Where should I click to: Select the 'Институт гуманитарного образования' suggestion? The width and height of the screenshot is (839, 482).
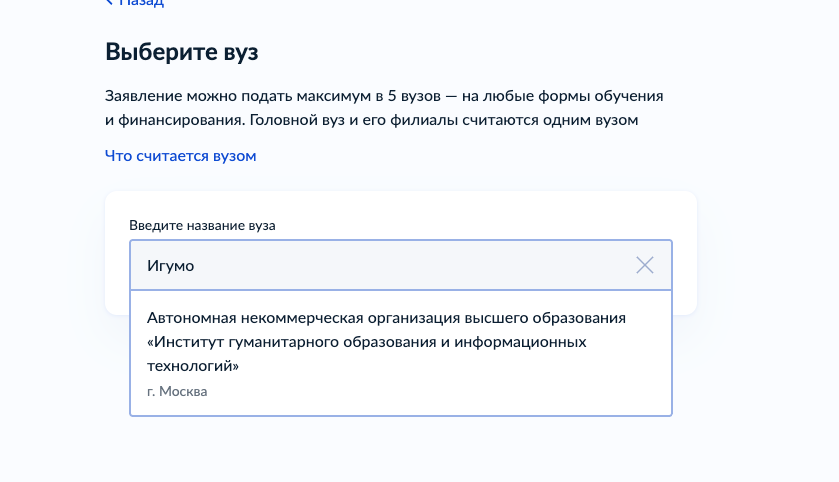pyautogui.click(x=401, y=353)
